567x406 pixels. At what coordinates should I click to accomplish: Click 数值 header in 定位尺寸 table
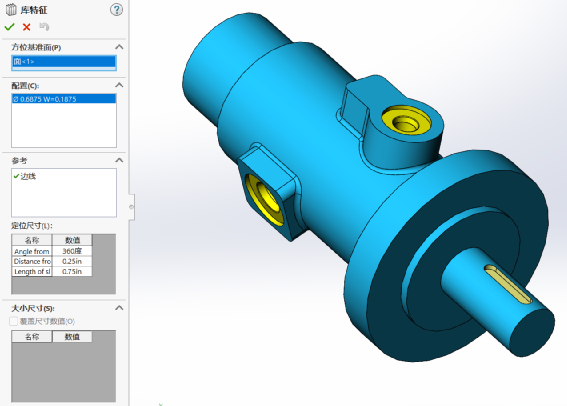tap(72, 240)
